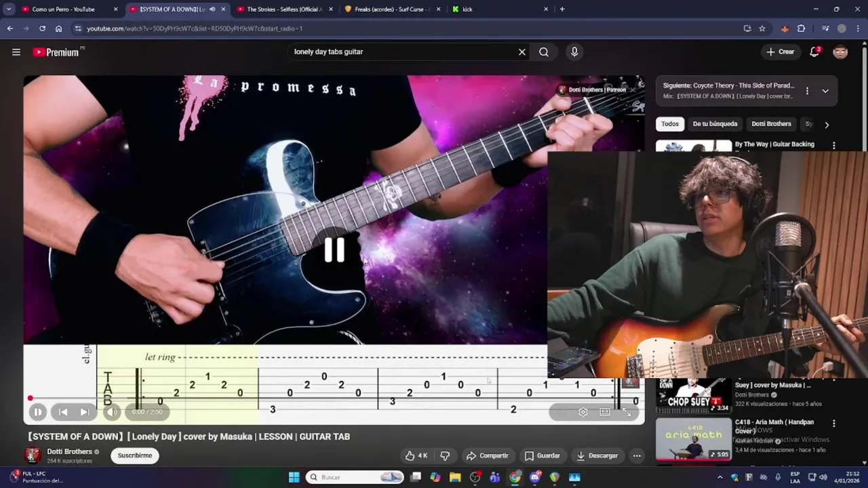Collapse the Mix playlist panel chevron
The width and height of the screenshot is (868, 488).
825,91
